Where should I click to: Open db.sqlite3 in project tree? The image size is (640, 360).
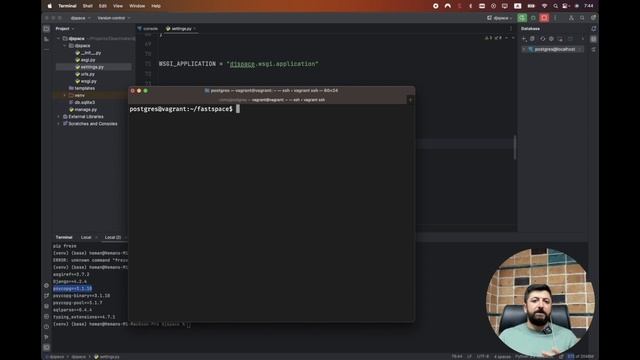[x=82, y=102]
